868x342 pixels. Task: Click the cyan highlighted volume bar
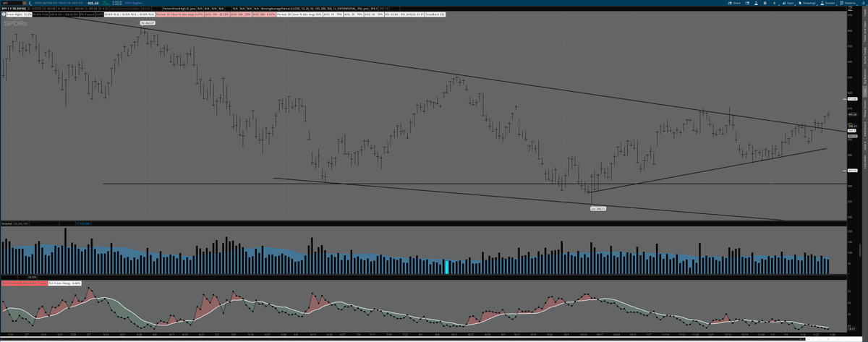pos(446,267)
